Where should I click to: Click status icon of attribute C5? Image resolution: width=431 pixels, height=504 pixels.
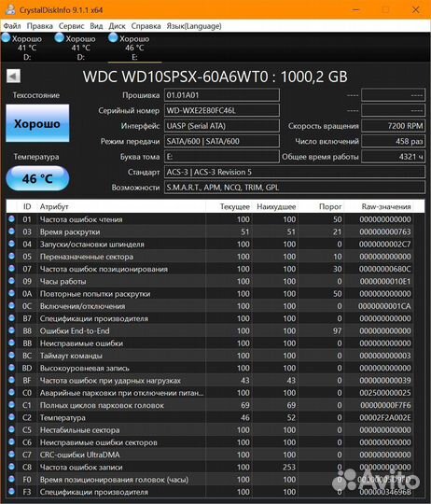click(x=11, y=429)
